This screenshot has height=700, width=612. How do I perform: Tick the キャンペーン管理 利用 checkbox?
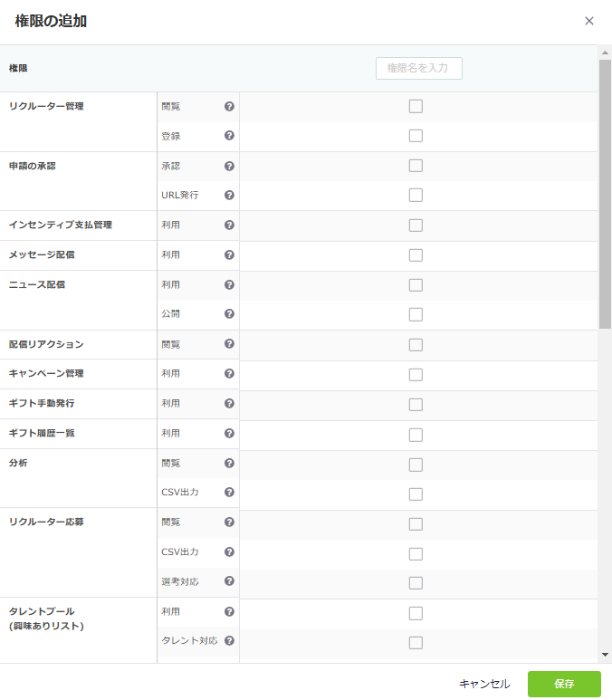[x=416, y=374]
